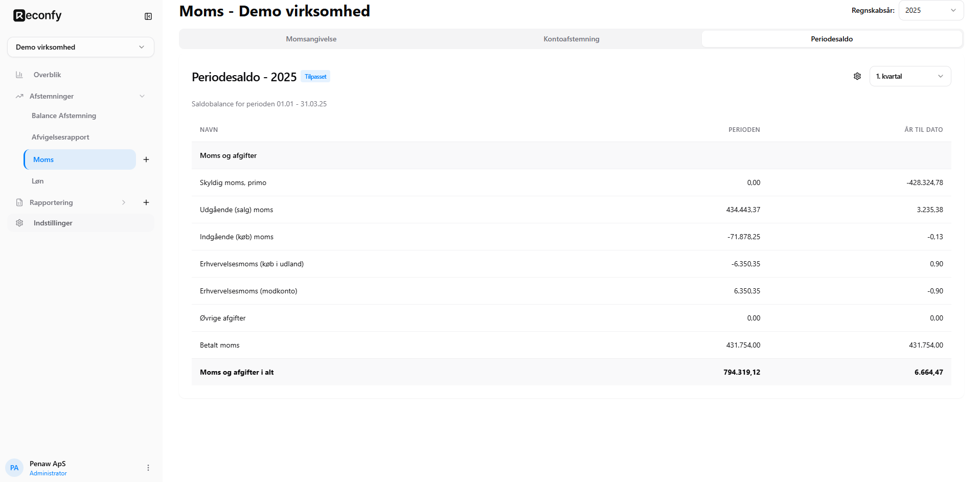Click the year-to-date total 6.664,47

tap(929, 372)
